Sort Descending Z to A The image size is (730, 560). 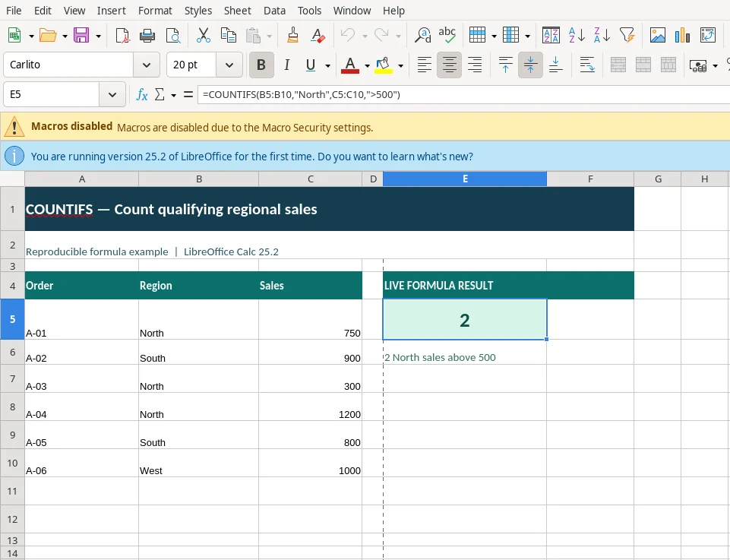coord(602,36)
